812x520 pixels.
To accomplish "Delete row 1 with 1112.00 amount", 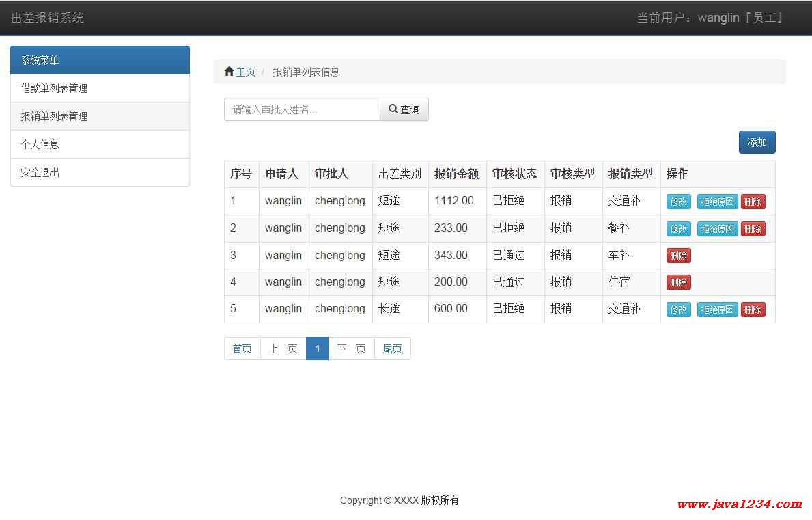I will point(753,202).
